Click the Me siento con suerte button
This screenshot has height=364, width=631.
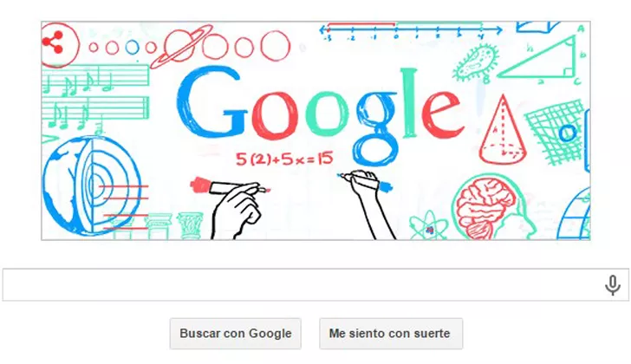pos(391,334)
